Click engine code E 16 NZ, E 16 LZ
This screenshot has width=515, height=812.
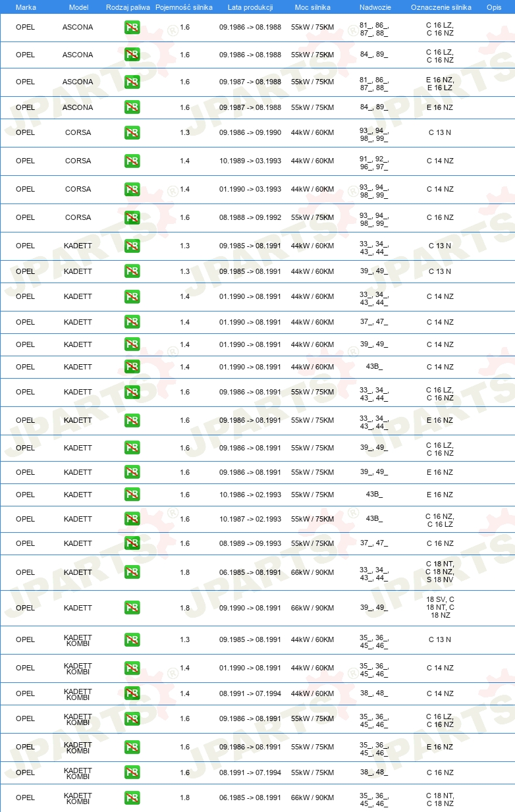pos(440,84)
